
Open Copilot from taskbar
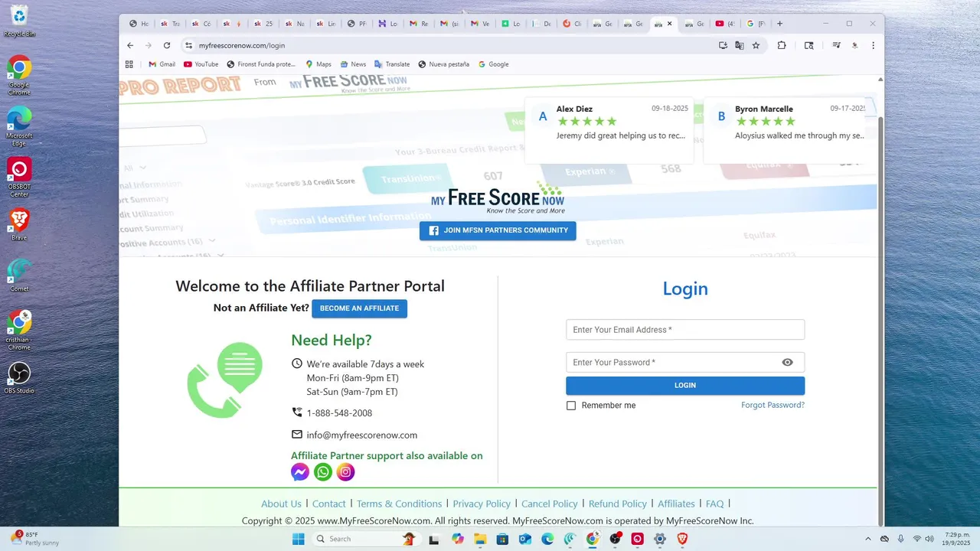pyautogui.click(x=458, y=539)
